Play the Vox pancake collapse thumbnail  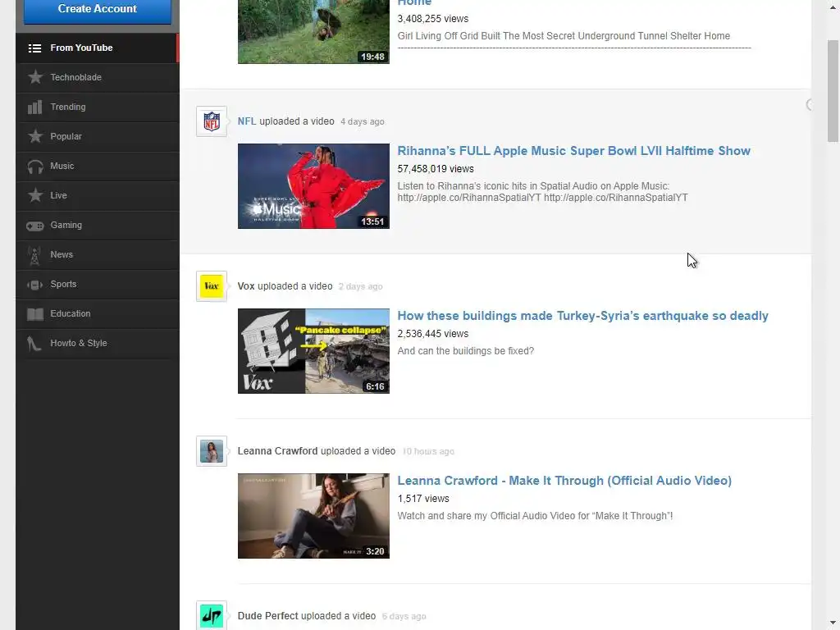(313, 351)
